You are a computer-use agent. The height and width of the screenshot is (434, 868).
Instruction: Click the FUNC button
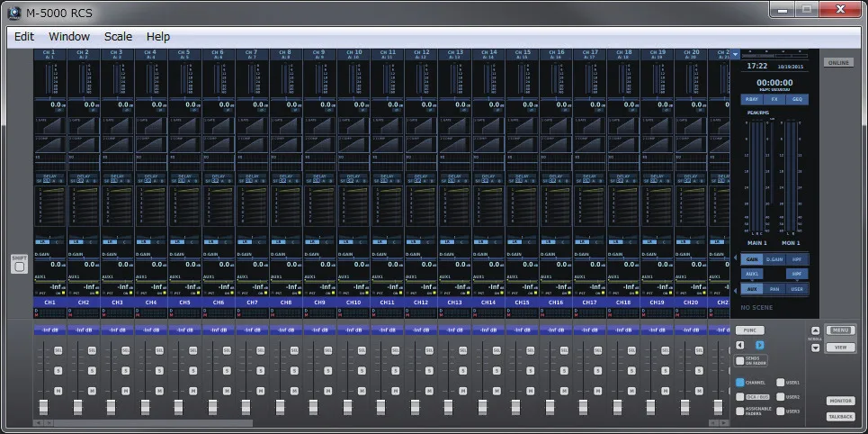pos(750,330)
